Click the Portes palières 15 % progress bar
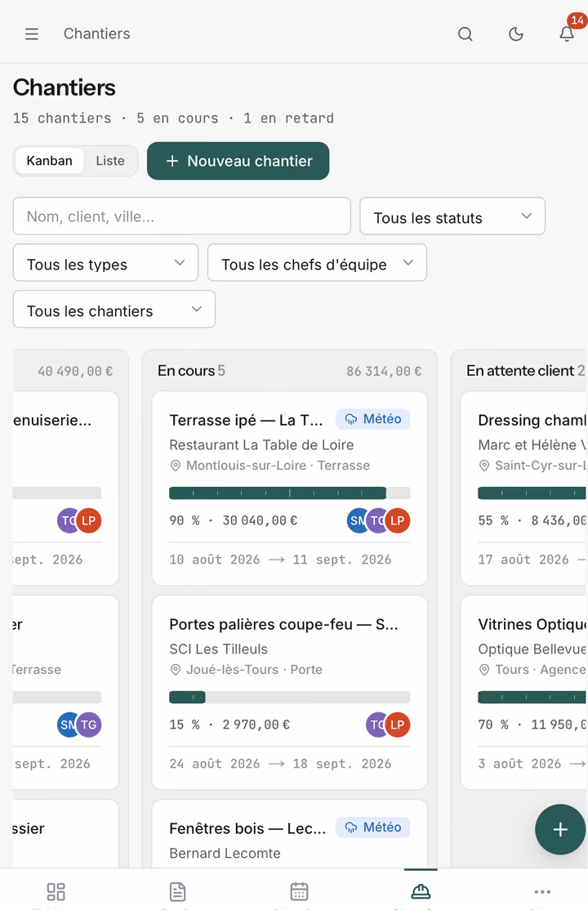 [x=290, y=697]
